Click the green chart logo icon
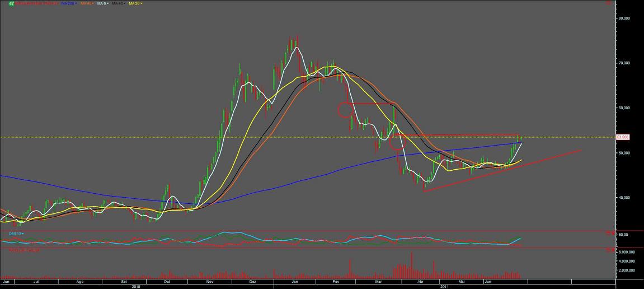 click(11, 3)
